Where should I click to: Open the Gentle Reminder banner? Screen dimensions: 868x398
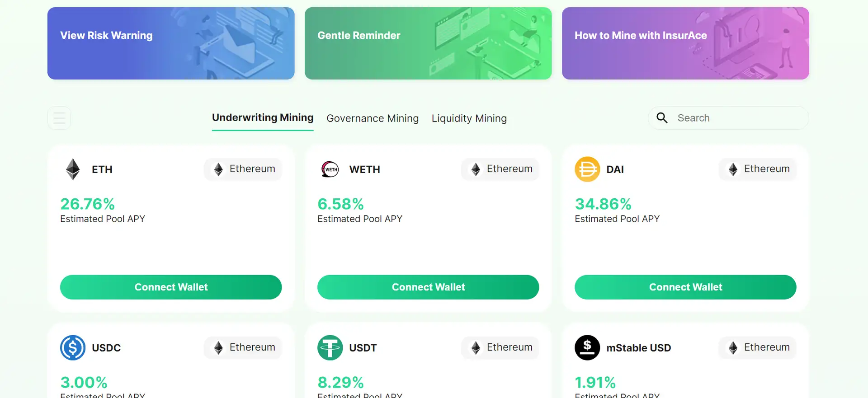tap(428, 43)
